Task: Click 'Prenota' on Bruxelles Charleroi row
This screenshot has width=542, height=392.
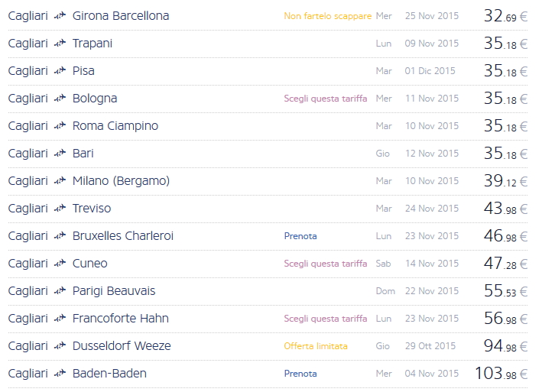Action: (300, 236)
